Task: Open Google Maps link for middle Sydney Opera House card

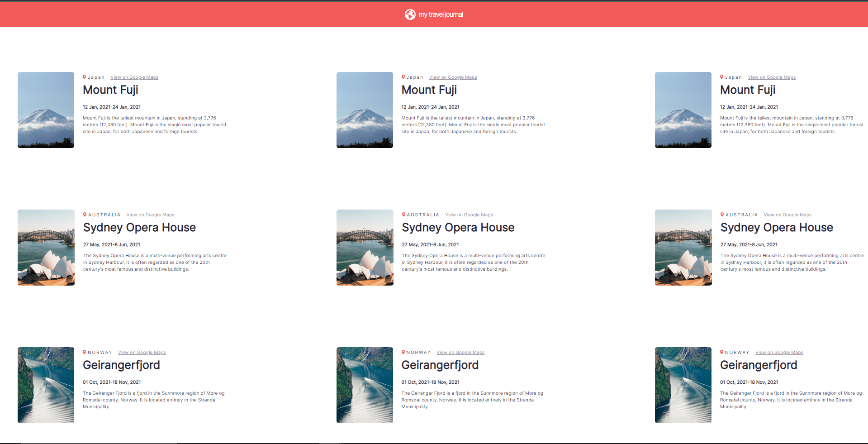Action: (x=469, y=215)
